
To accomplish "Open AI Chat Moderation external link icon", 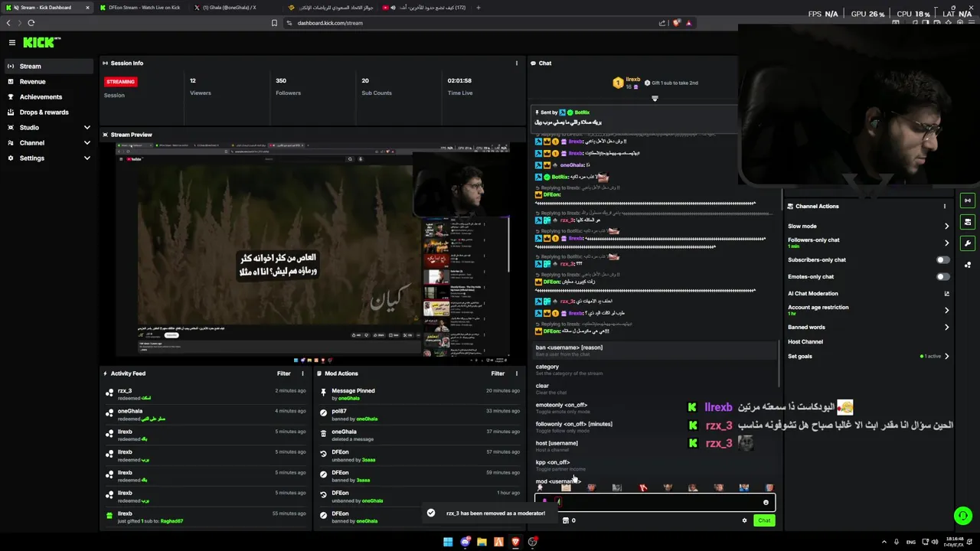I will pos(946,294).
